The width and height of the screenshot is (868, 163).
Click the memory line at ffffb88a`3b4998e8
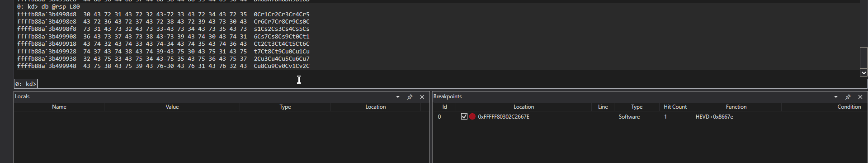163,22
